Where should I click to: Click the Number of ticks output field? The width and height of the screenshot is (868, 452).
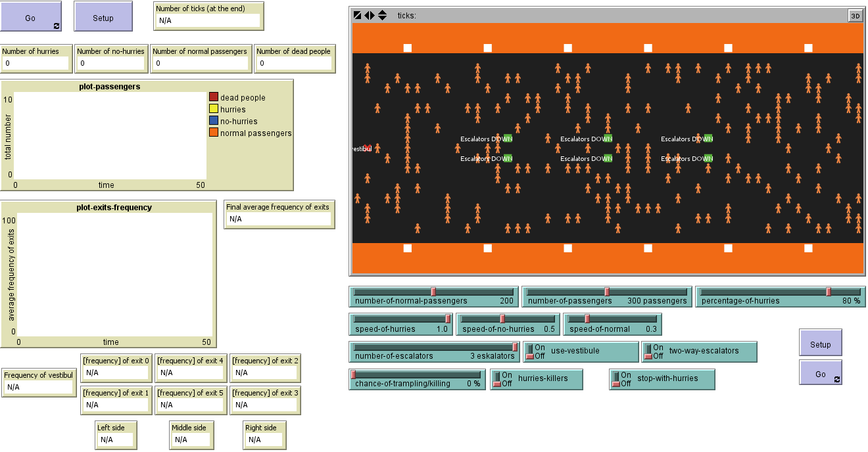click(208, 21)
